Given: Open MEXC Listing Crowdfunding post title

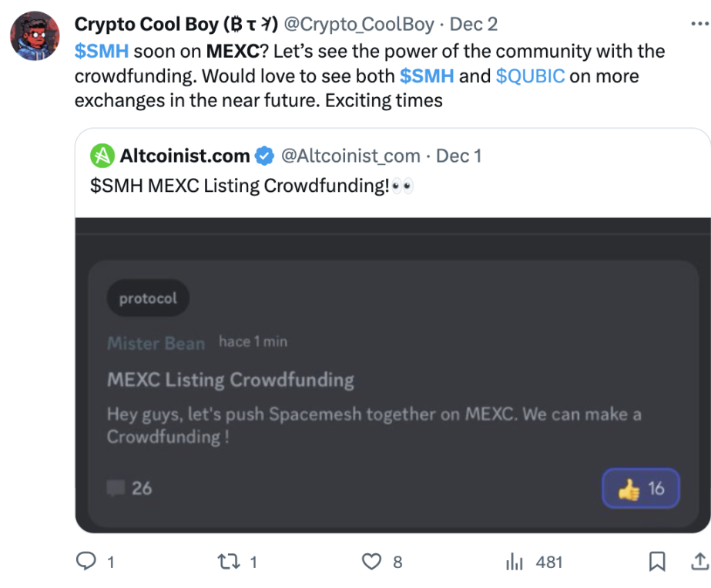Looking at the screenshot, I should [x=230, y=380].
